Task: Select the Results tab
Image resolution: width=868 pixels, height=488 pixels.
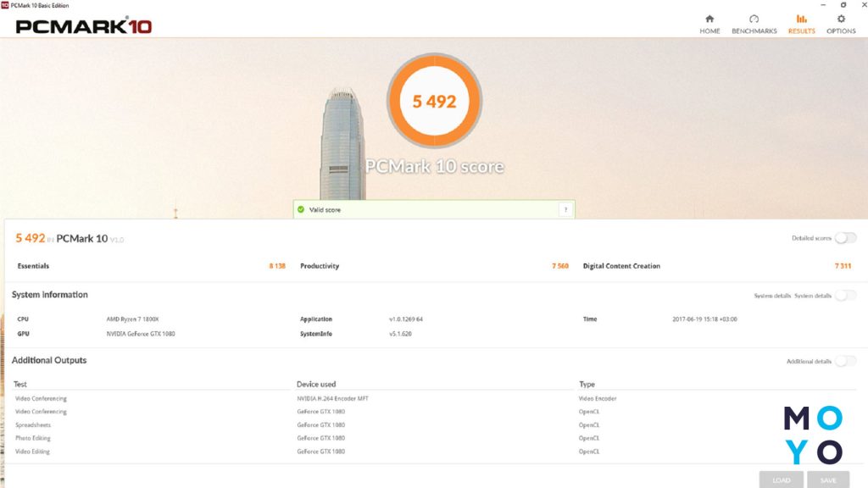Action: [x=801, y=24]
